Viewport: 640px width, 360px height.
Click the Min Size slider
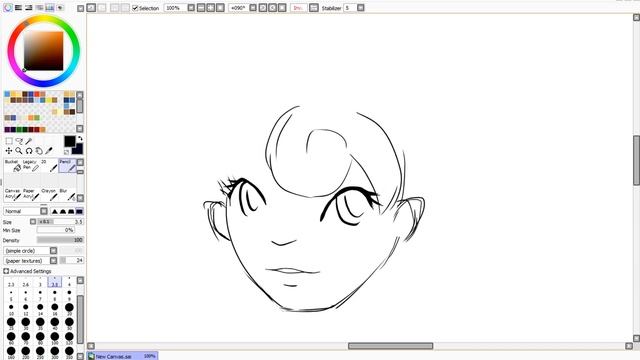pyautogui.click(x=55, y=230)
